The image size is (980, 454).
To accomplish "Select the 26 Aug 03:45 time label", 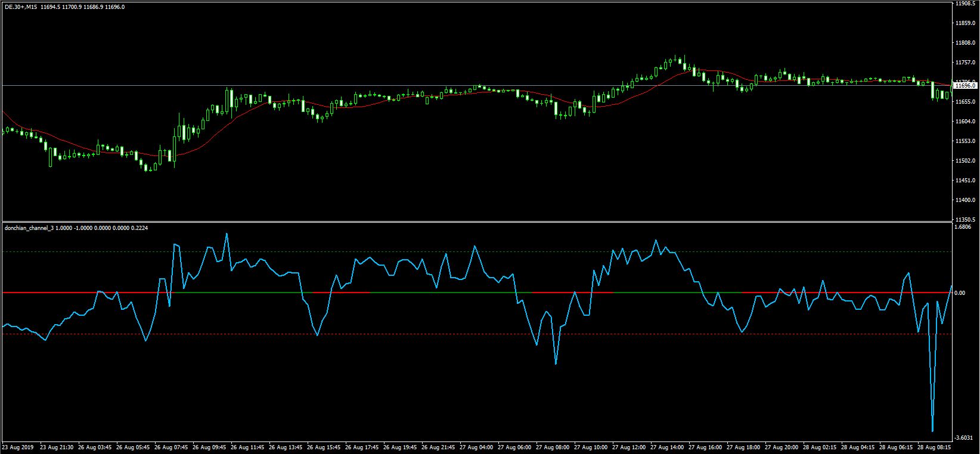I will click(x=95, y=446).
